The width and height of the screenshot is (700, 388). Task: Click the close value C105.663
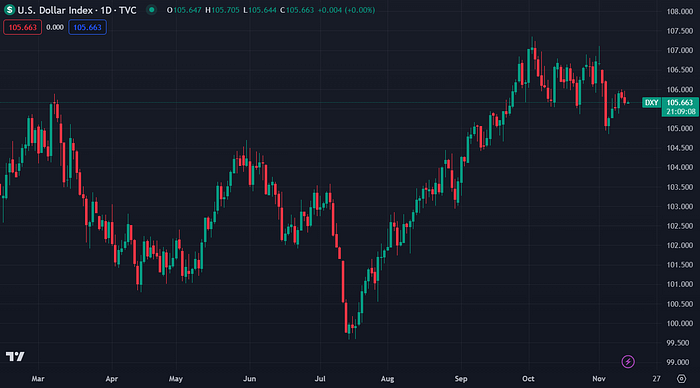click(x=297, y=10)
